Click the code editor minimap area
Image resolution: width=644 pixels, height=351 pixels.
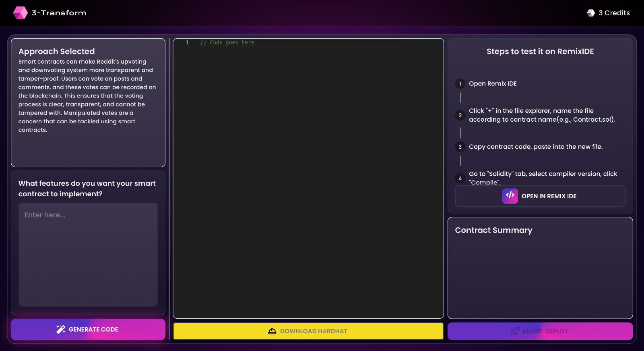coord(423,178)
